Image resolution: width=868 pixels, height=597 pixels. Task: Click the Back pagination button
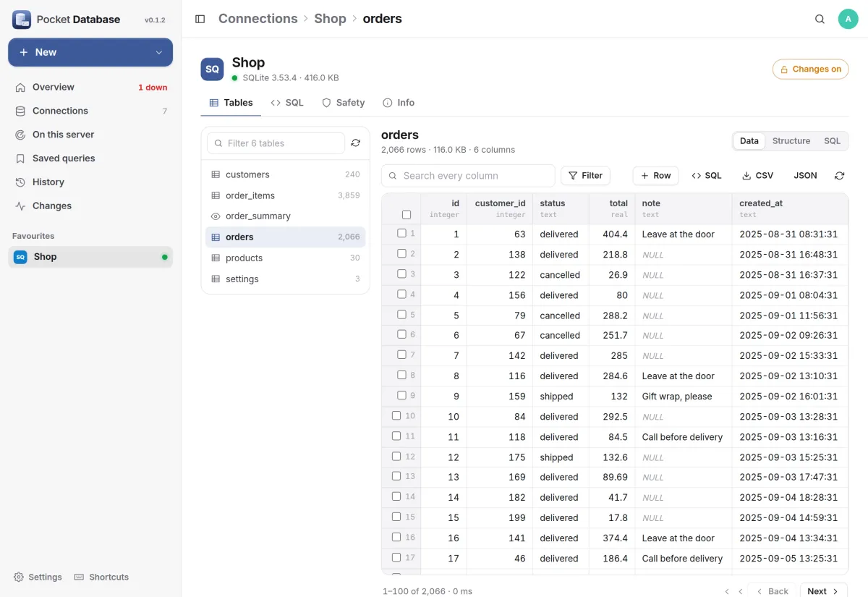tap(772, 591)
